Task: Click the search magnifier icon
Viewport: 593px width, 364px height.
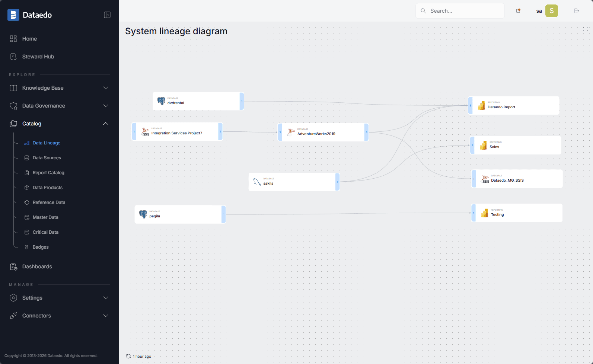Action: [423, 11]
